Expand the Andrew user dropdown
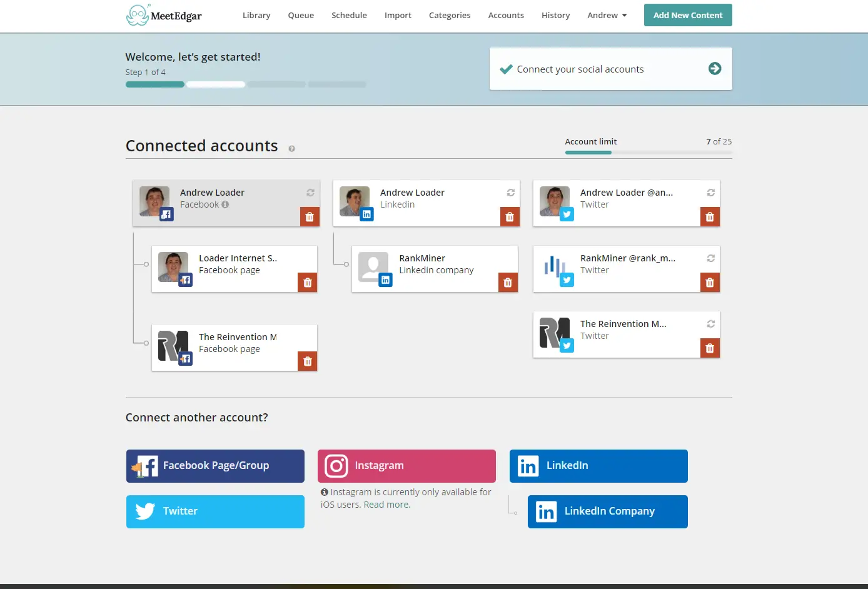Viewport: 868px width, 589px height. coord(606,15)
